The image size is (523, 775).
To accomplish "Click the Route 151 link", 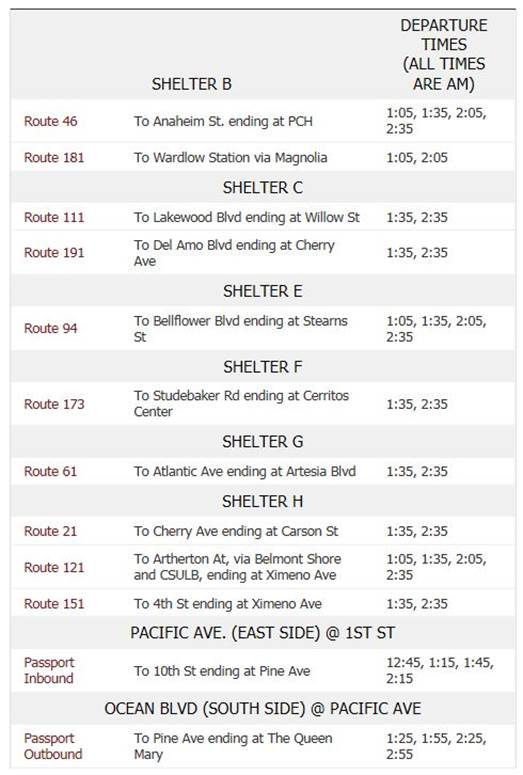I will (54, 604).
